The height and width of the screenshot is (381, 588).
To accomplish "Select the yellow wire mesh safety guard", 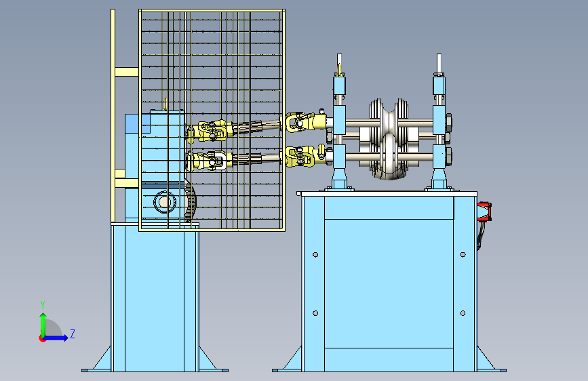I will point(212,120).
